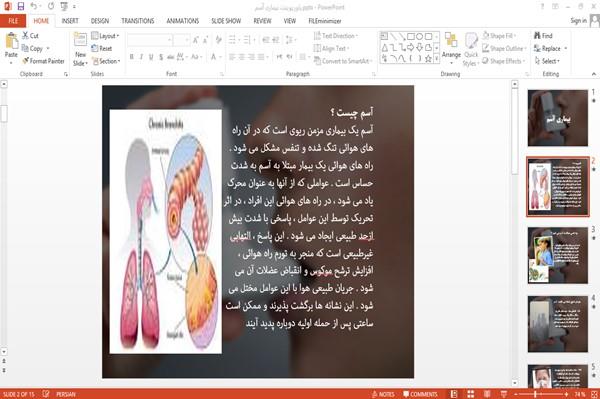Switch to Reading view in status bar
Screen dimensions: 600x399
coord(487,394)
